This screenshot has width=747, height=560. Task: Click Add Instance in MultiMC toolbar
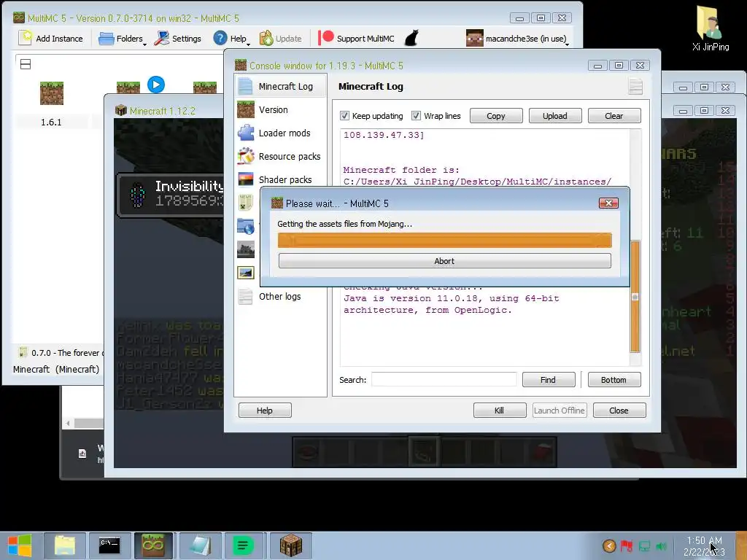pos(51,39)
